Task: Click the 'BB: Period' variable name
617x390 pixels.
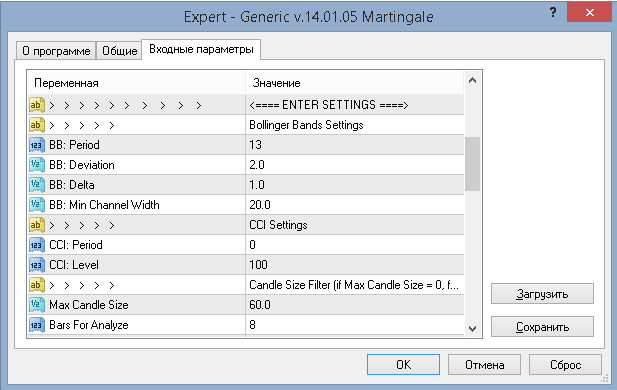Action: pos(74,145)
